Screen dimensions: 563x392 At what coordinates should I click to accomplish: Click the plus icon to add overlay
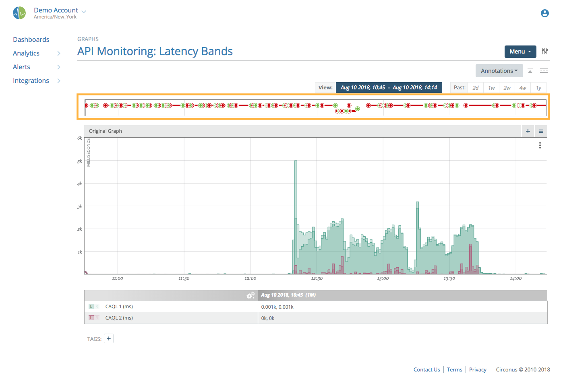[x=528, y=131]
